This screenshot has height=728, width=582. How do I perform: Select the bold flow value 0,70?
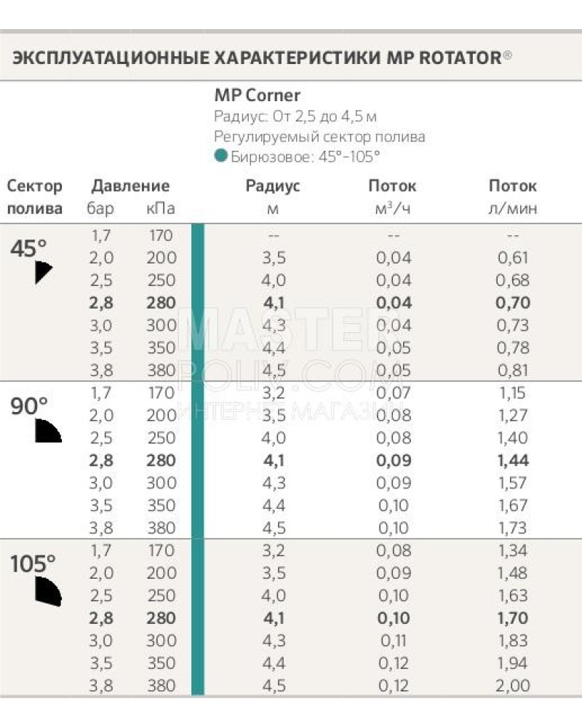point(512,303)
